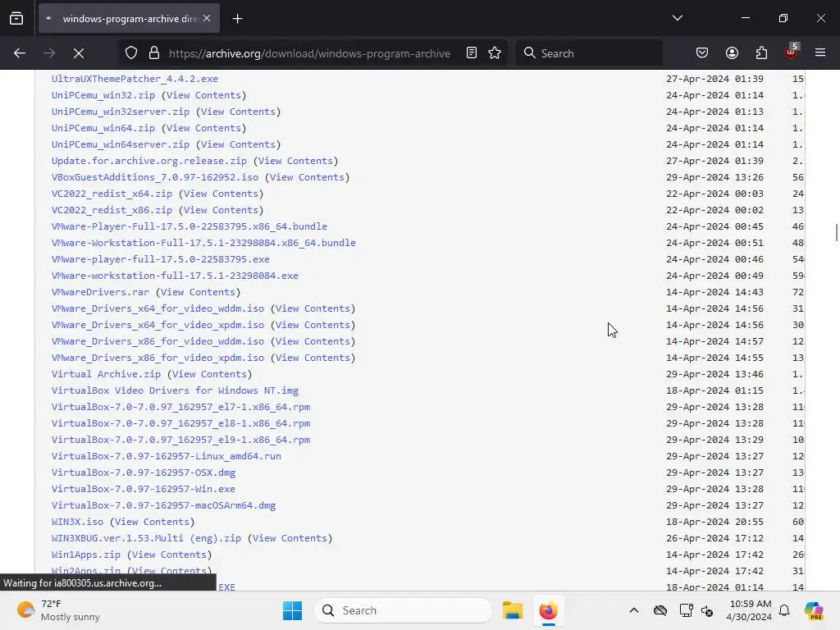Click the archive.org URL address bar

pyautogui.click(x=309, y=53)
